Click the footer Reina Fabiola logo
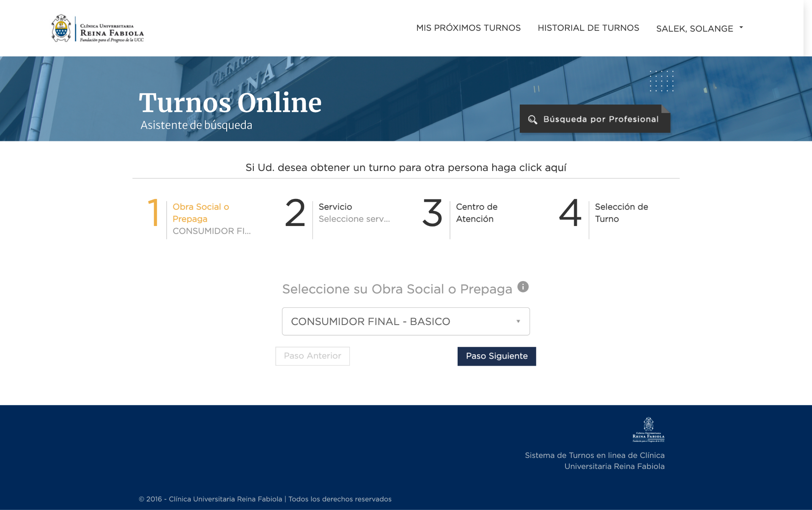The height and width of the screenshot is (510, 812). point(648,430)
